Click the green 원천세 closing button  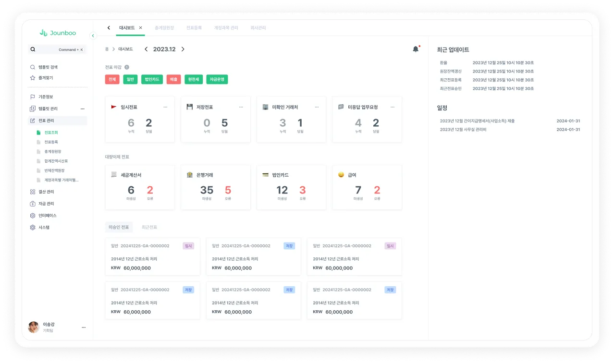coord(194,80)
